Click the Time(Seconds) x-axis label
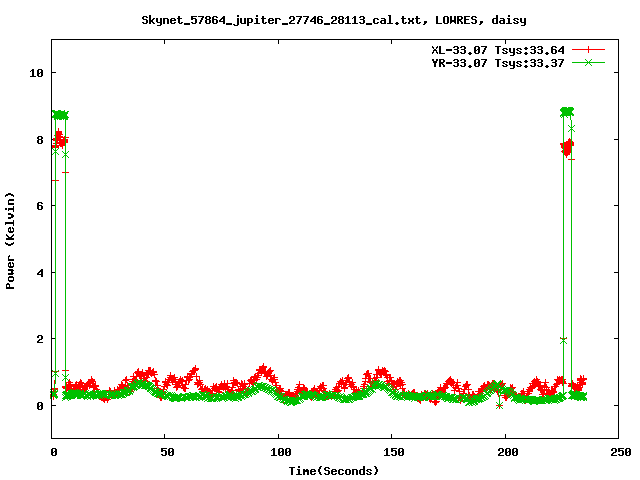The height and width of the screenshot is (480, 640). click(334, 471)
